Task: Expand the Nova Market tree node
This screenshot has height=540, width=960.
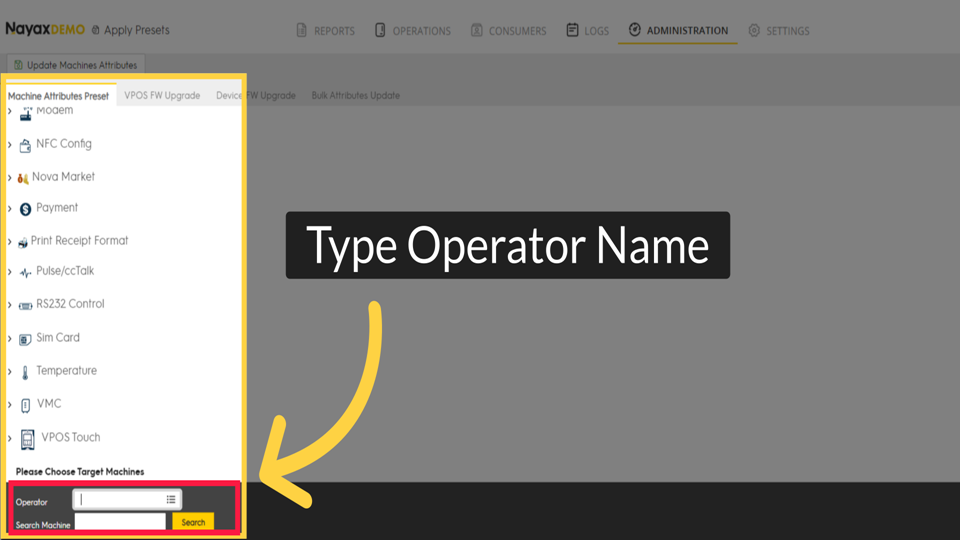Action: coord(10,178)
